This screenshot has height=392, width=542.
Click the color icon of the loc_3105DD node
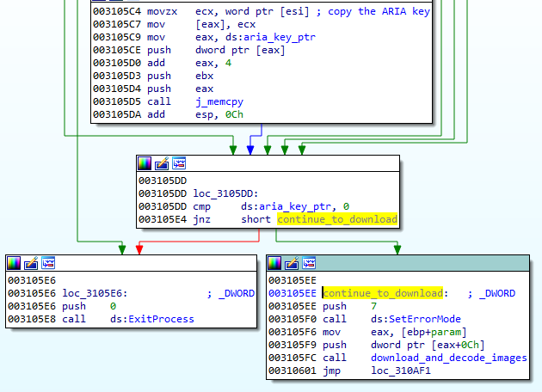coord(145,163)
